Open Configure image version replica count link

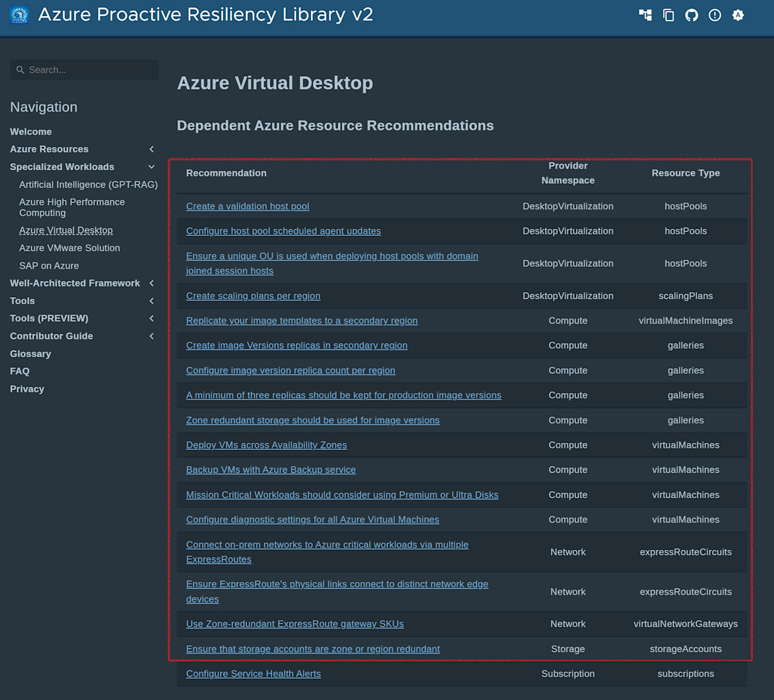pos(291,371)
